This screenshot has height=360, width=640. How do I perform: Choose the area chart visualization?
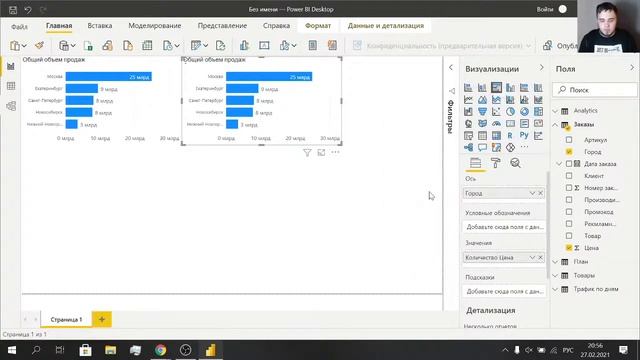[x=482, y=100]
